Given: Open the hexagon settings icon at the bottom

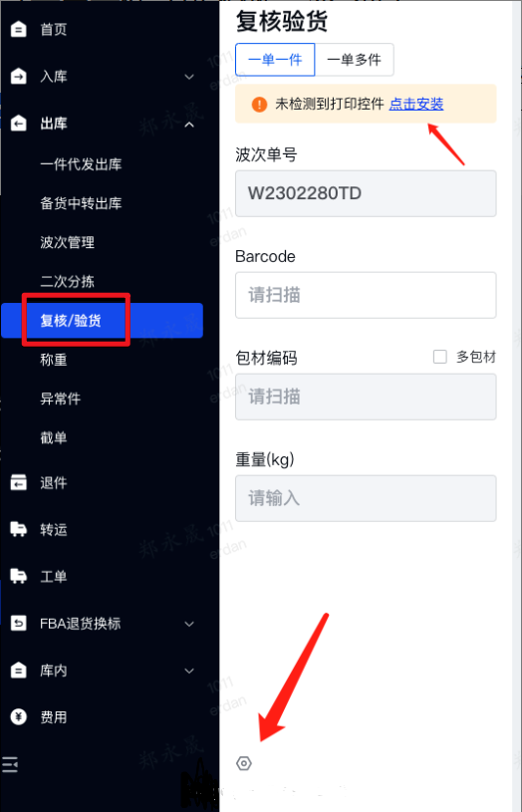Looking at the screenshot, I should coord(244,763).
